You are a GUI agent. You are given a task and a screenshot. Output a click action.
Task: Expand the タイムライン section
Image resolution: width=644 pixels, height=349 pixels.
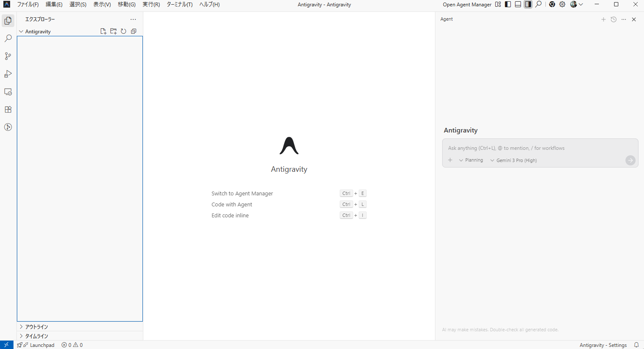[x=36, y=336]
